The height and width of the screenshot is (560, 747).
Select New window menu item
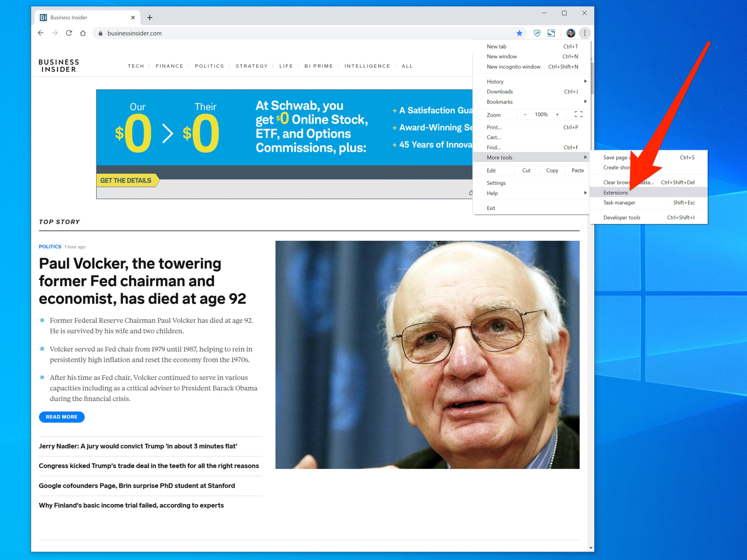pos(531,56)
